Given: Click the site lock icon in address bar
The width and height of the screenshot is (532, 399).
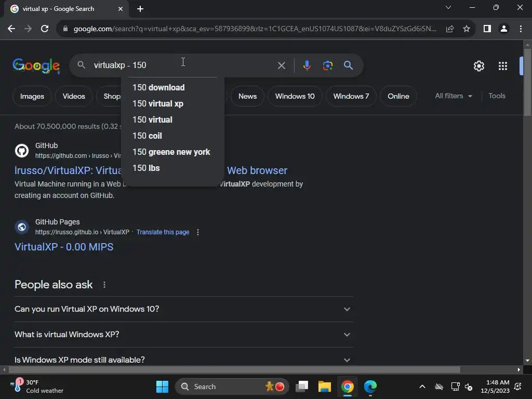Looking at the screenshot, I should pos(65,29).
